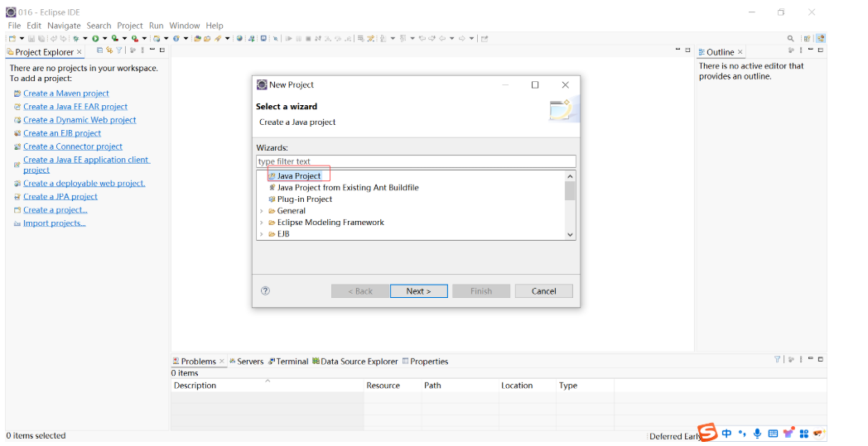Switch to the Servers tab
The height and width of the screenshot is (446, 868).
246,362
